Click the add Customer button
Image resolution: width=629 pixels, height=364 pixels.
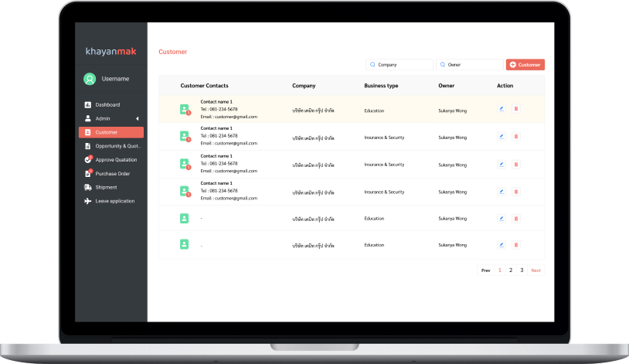tap(525, 65)
